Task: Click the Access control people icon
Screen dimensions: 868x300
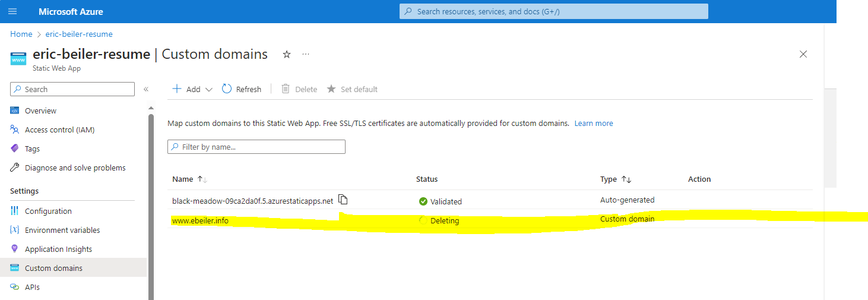Action: click(x=15, y=130)
